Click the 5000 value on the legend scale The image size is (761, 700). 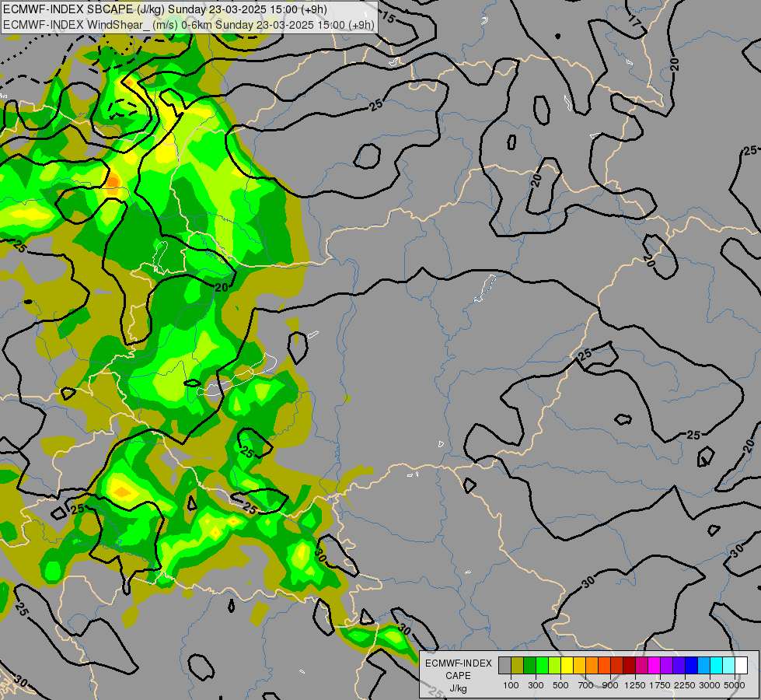point(735,685)
